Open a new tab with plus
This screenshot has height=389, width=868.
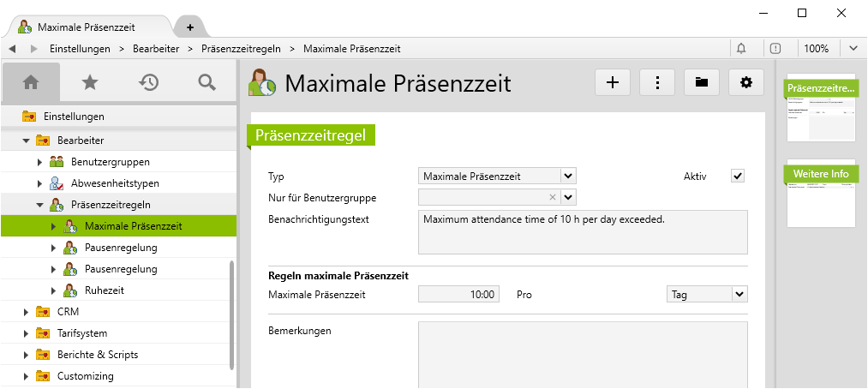(x=189, y=27)
